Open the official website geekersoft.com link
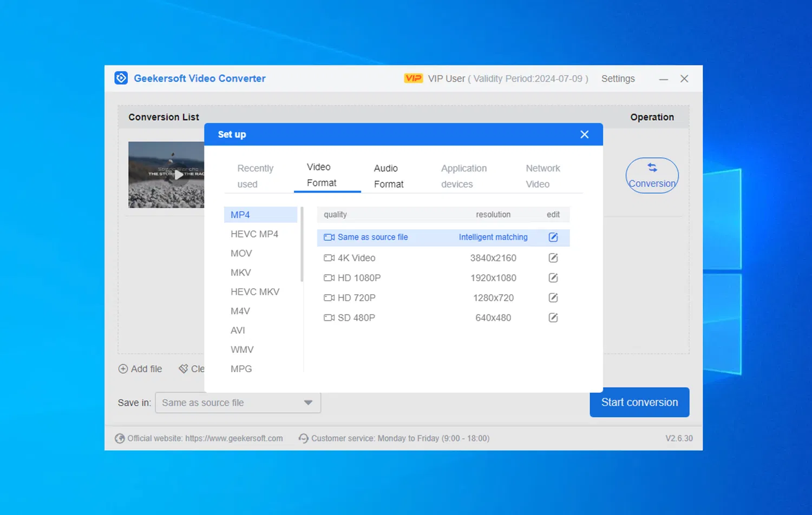This screenshot has height=515, width=812. [x=234, y=438]
